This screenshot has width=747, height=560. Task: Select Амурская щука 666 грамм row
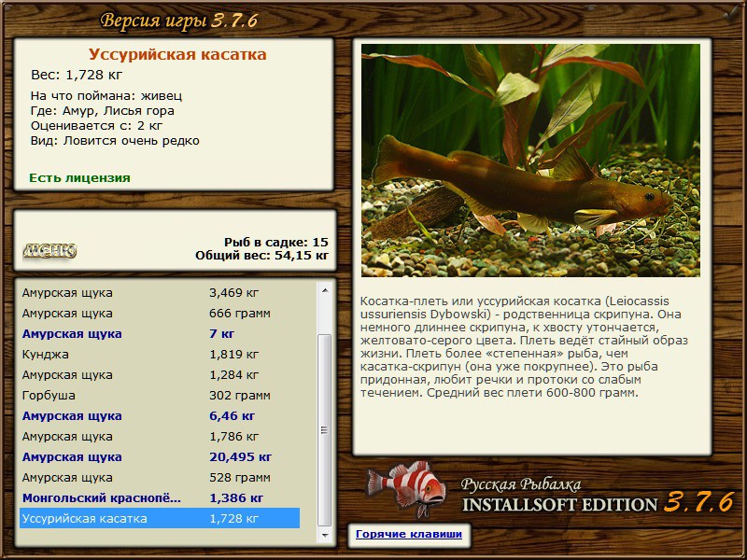pyautogui.click(x=160, y=313)
